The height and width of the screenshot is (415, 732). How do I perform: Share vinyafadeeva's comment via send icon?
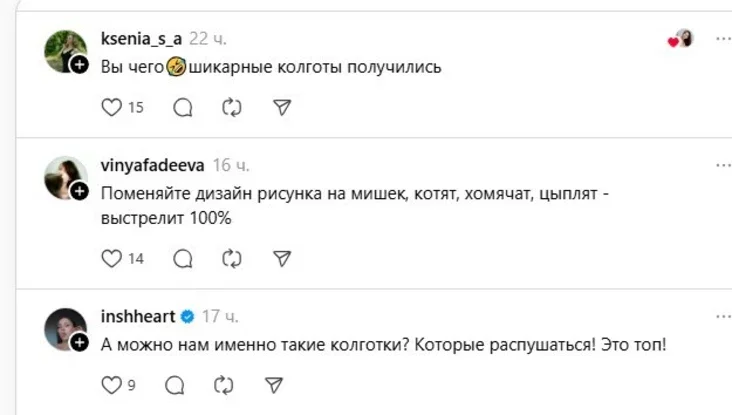tap(282, 258)
